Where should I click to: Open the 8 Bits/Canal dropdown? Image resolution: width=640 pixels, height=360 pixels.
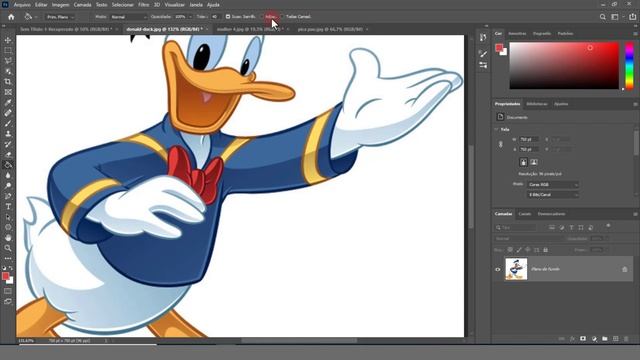pos(553,195)
